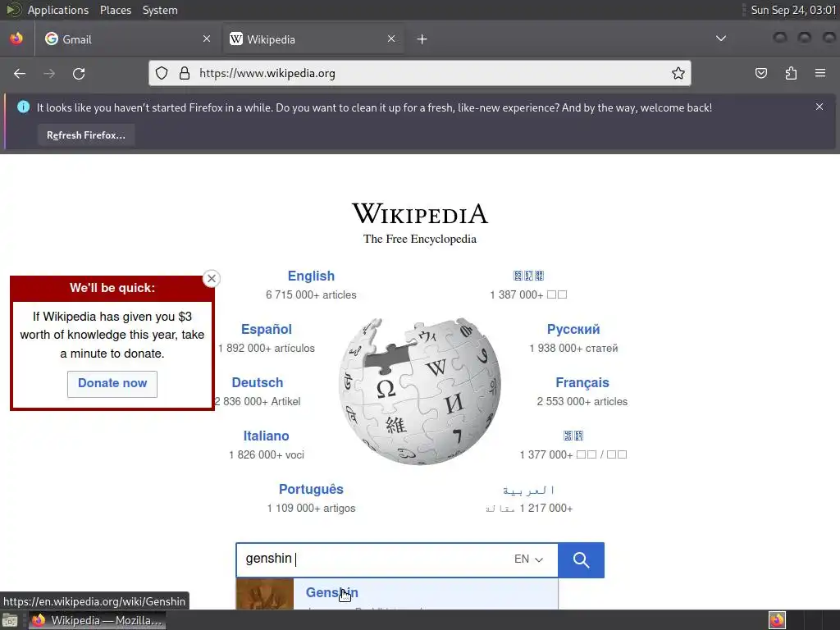Click the wikipedia.org URL address bar

click(x=419, y=73)
